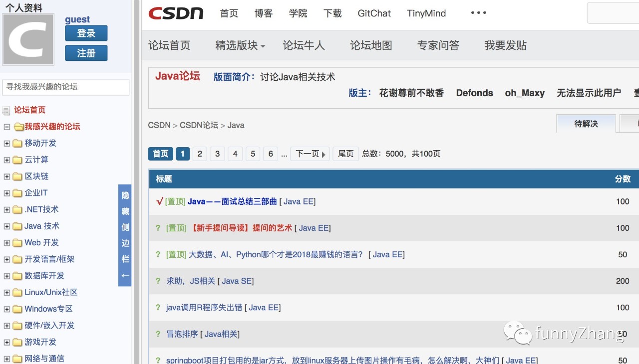Click the folder icon beside 数据库开发
The image size is (639, 364).
pyautogui.click(x=17, y=276)
